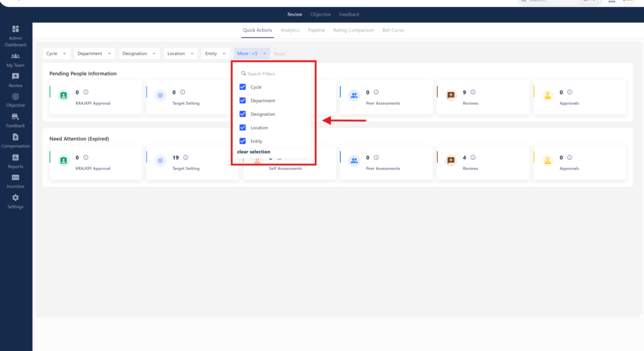The width and height of the screenshot is (644, 351).
Task: Open Objective in left sidebar
Action: 15,100
